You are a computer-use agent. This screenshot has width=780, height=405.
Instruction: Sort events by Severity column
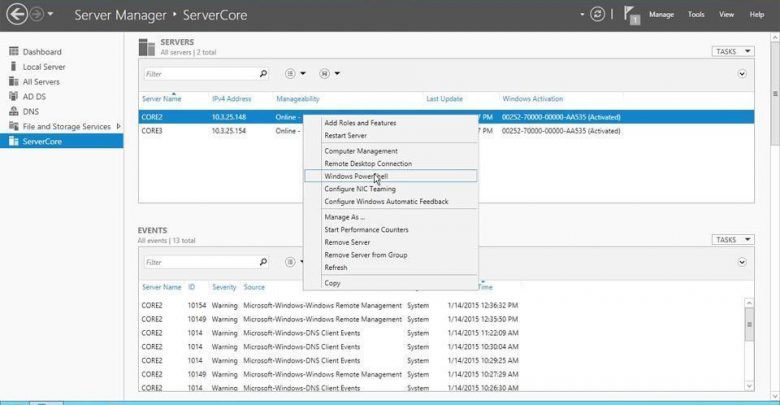(224, 287)
